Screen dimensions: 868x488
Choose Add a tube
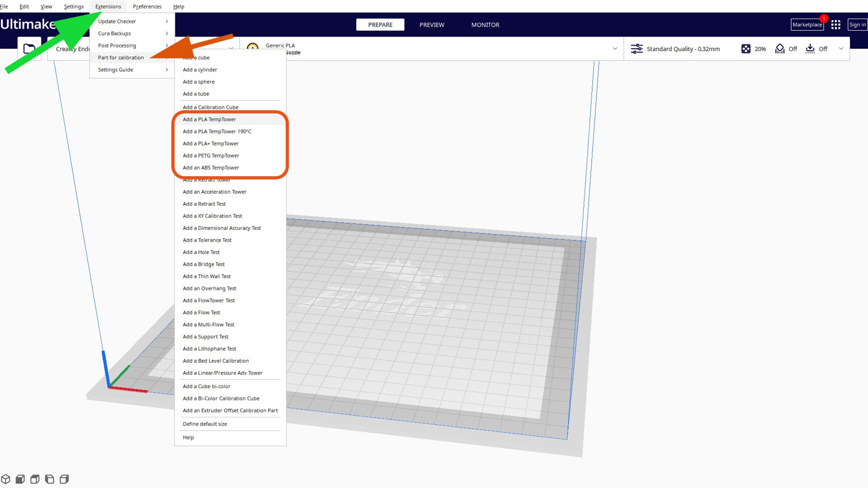(x=230, y=94)
